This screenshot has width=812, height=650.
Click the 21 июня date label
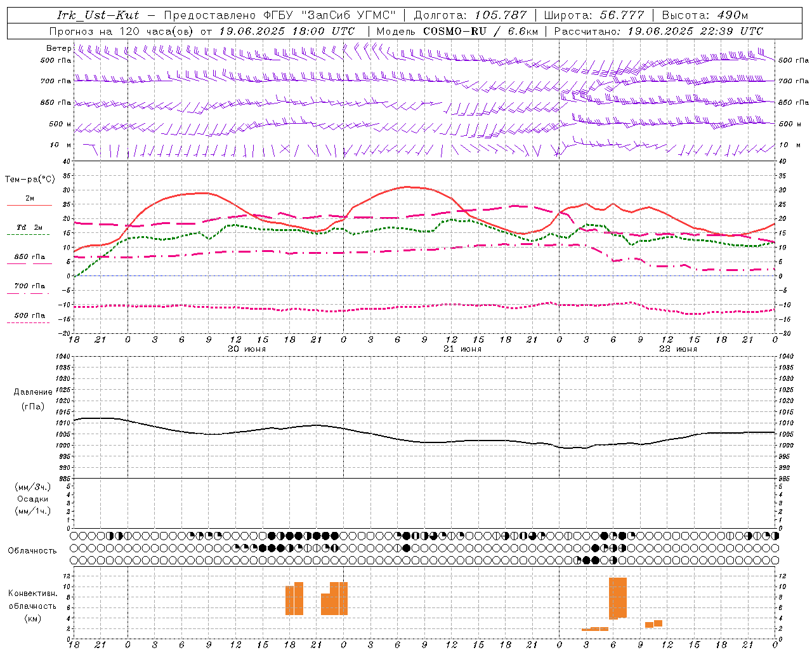462,349
